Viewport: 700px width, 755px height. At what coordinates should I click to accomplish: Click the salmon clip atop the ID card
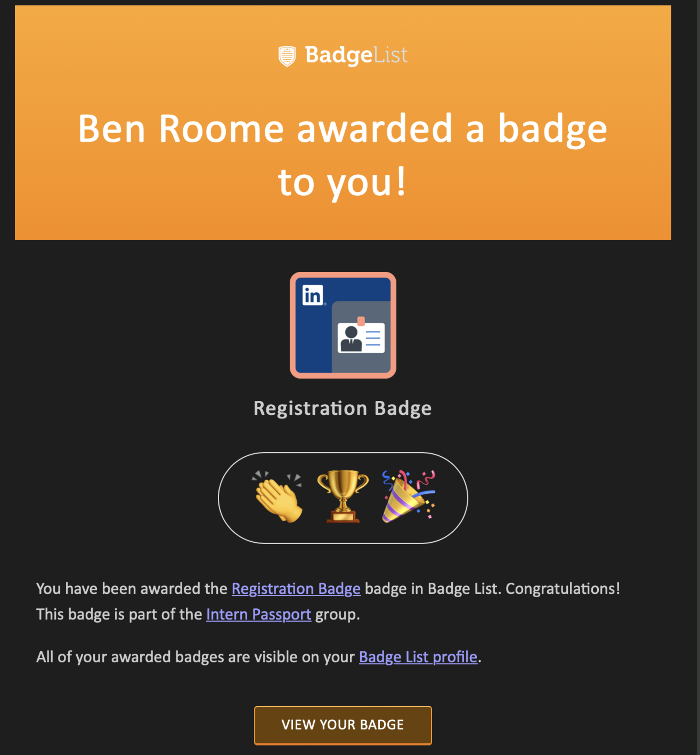[x=361, y=321]
